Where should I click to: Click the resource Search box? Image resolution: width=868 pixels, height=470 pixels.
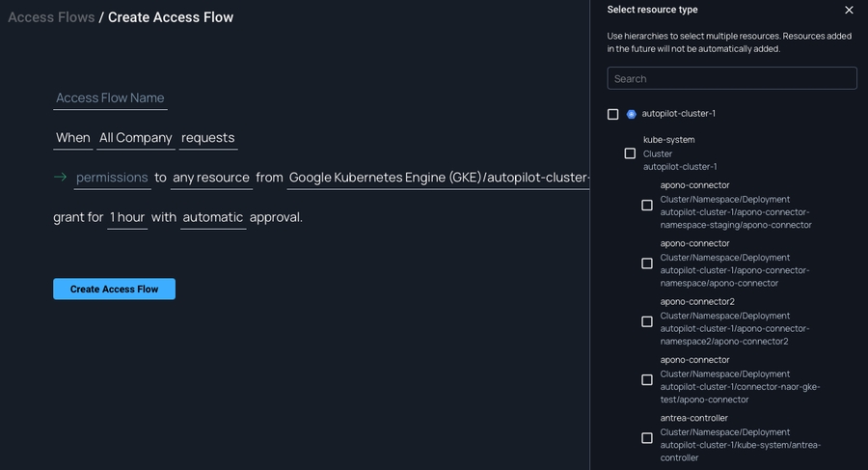[732, 78]
